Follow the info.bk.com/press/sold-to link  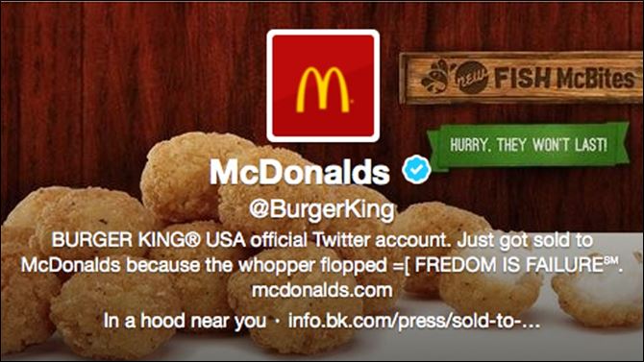414,321
